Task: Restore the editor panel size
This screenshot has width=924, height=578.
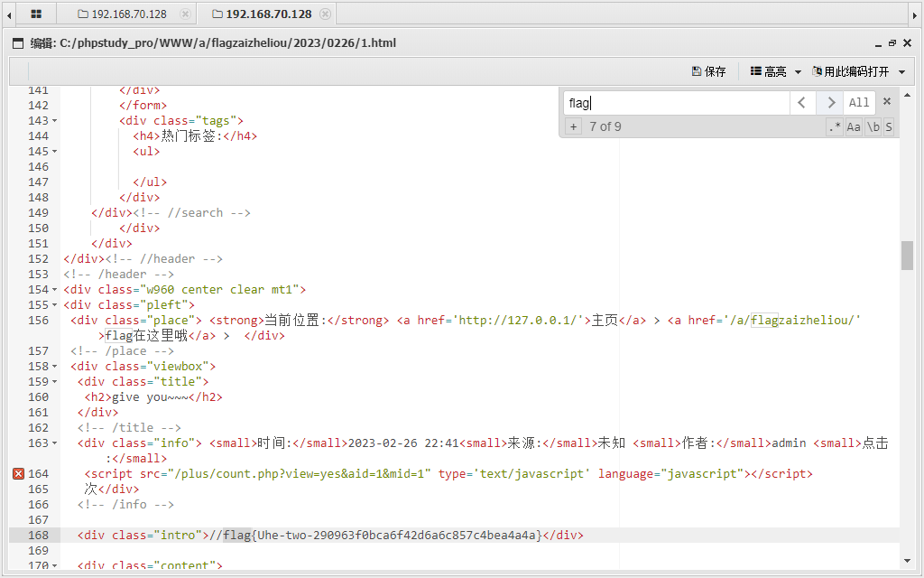Action: click(892, 43)
